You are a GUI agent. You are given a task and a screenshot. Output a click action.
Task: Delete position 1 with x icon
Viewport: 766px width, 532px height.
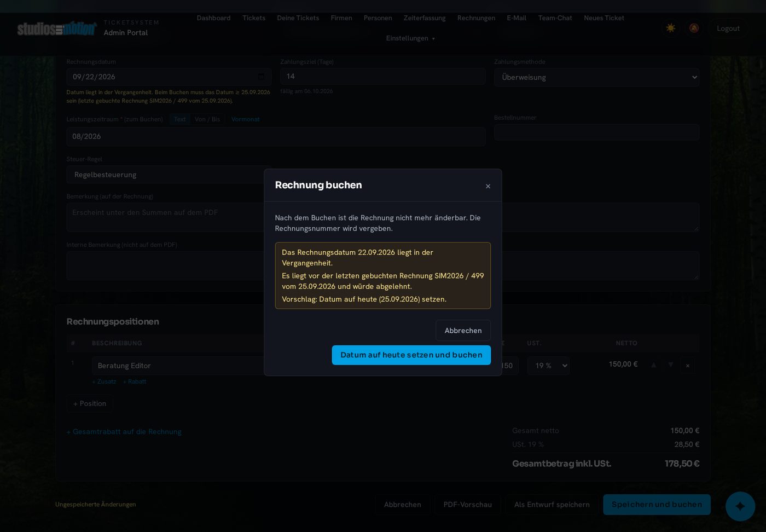688,366
